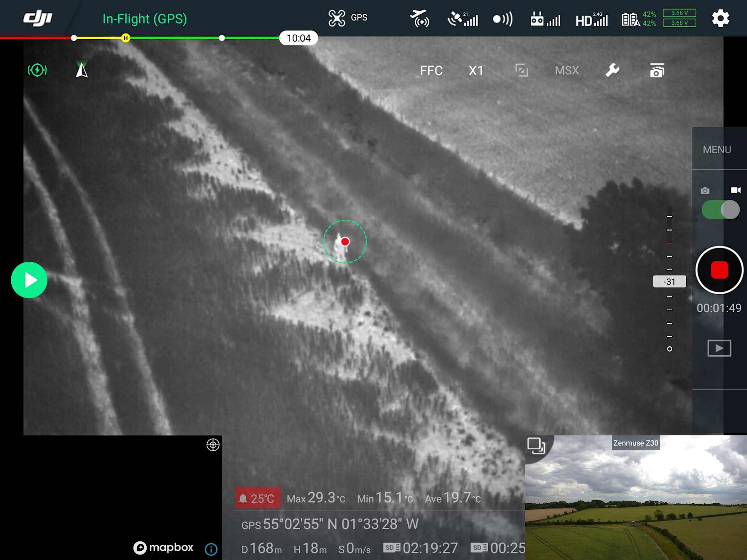This screenshot has width=747, height=560.
Task: Center the map with the crosshair icon
Action: click(x=213, y=444)
